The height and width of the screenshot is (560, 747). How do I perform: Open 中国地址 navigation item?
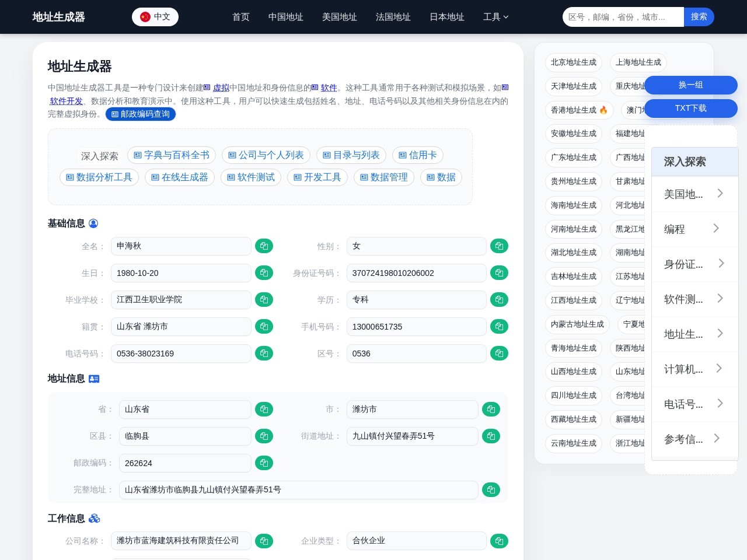point(286,17)
